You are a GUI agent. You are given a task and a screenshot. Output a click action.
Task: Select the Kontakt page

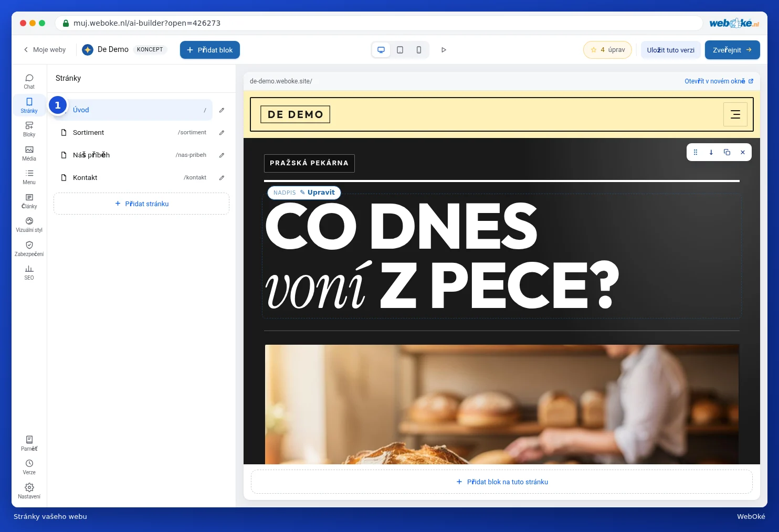133,178
